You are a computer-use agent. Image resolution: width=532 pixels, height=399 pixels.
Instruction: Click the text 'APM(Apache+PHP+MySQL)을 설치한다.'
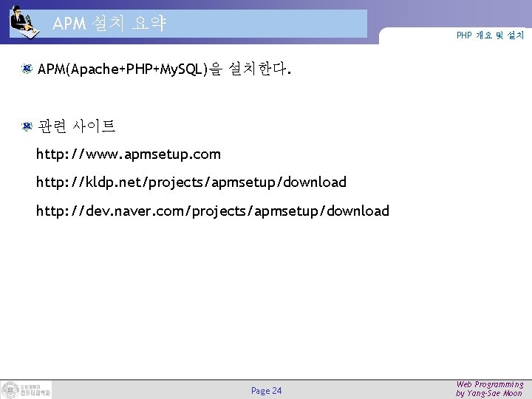coord(164,69)
